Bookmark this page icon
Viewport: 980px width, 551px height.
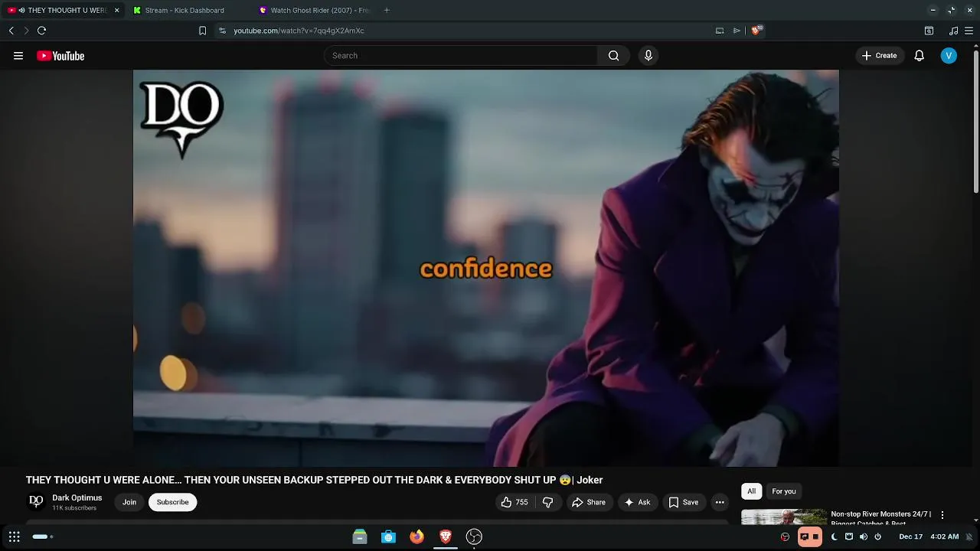[202, 31]
